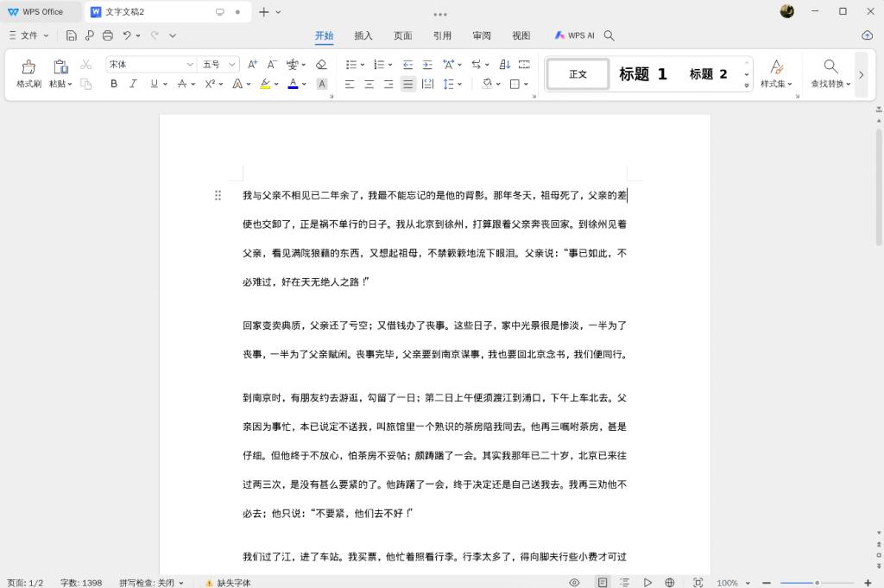884x588 pixels.
Task: Toggle Underline formatting
Action: (x=154, y=84)
